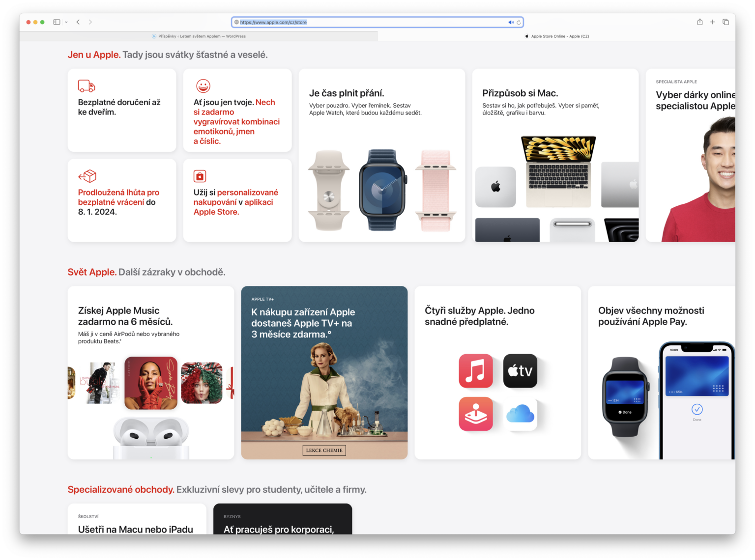Open 'Prodloužená lhůta pro bezplatné vrácení' card
This screenshot has width=755, height=560.
pyautogui.click(x=122, y=200)
